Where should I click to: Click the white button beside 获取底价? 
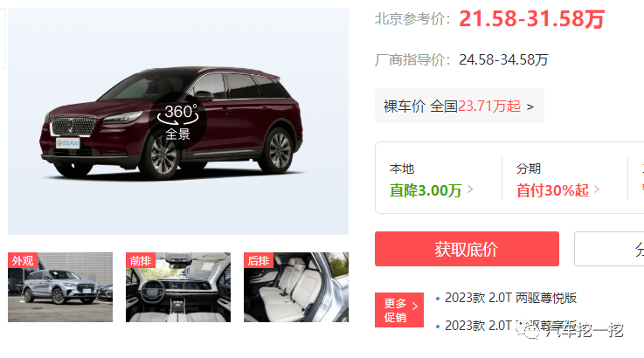(609, 249)
